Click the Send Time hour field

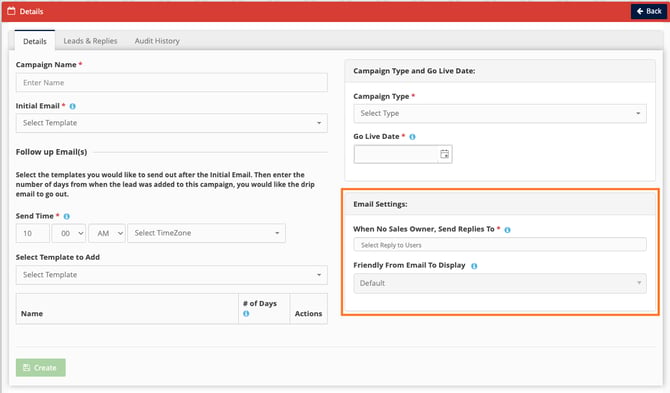coord(33,233)
